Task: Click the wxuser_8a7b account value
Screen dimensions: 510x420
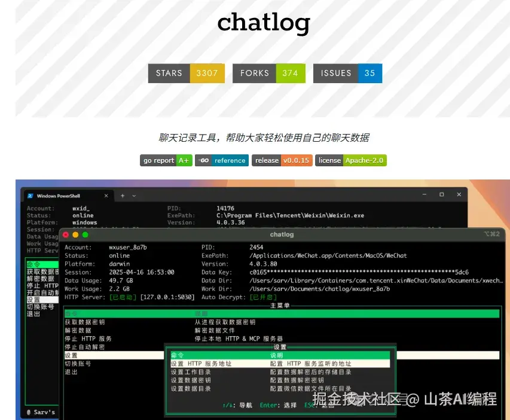Action: 128,248
